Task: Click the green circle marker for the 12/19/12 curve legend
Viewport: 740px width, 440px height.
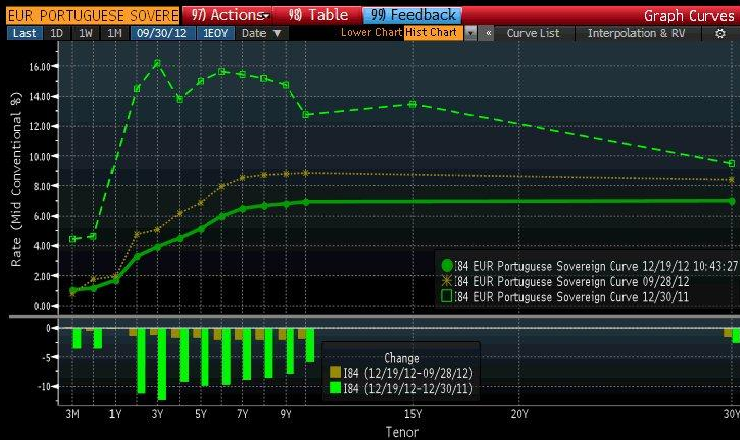Action: 446,266
